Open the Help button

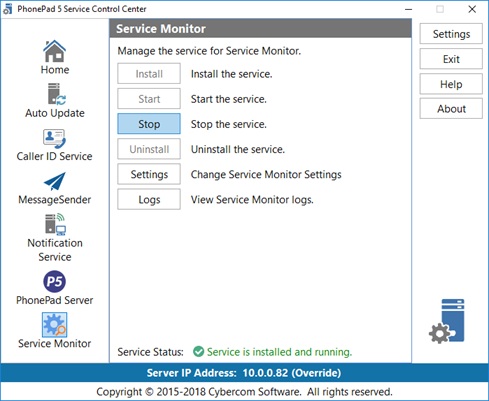tap(451, 84)
